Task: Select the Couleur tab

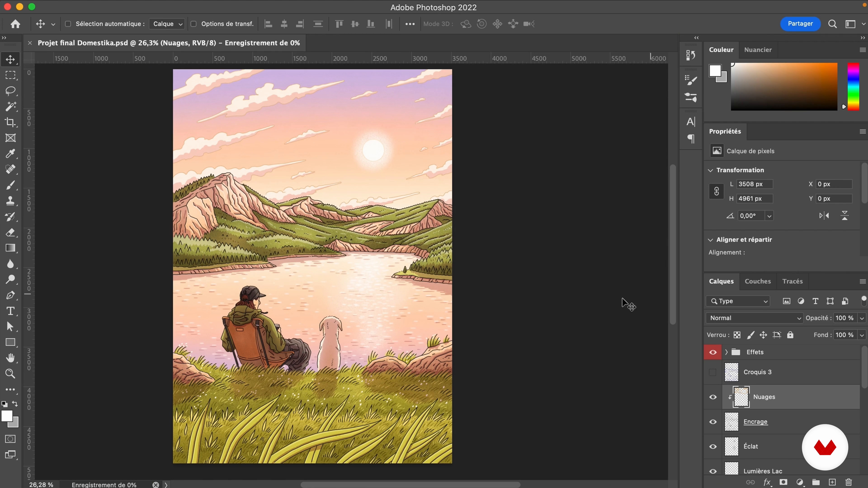Action: coord(721,50)
